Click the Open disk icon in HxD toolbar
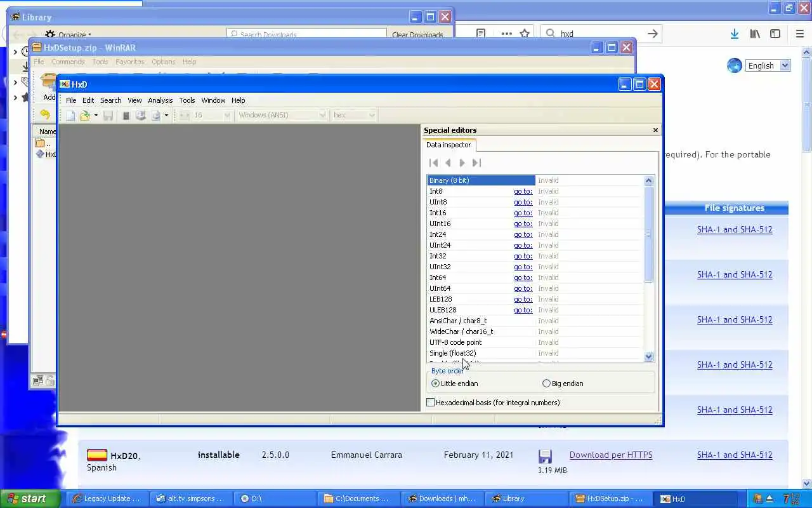 coord(141,116)
